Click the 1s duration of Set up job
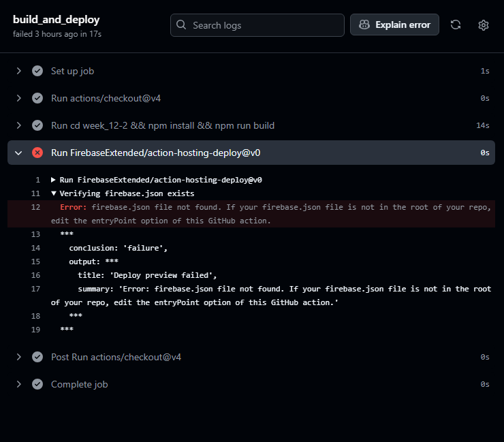This screenshot has width=504, height=442. (x=485, y=71)
